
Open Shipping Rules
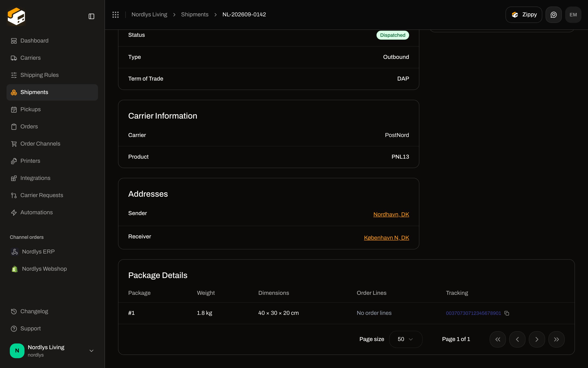click(x=52, y=75)
